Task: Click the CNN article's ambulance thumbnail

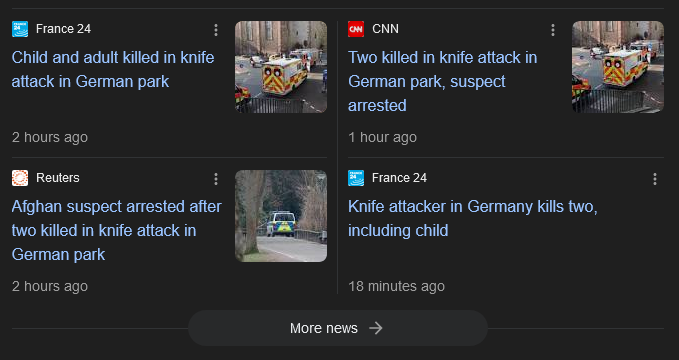Action: pos(618,67)
